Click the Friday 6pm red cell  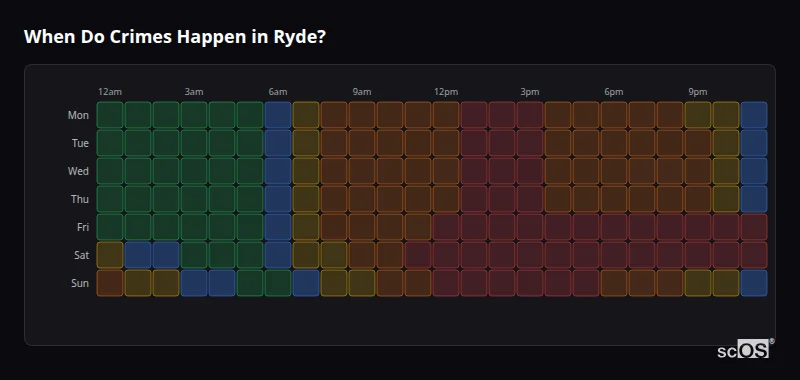point(614,227)
